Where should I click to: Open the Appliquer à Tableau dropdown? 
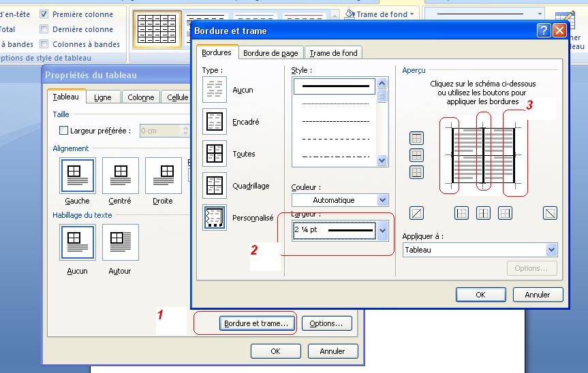pos(551,250)
